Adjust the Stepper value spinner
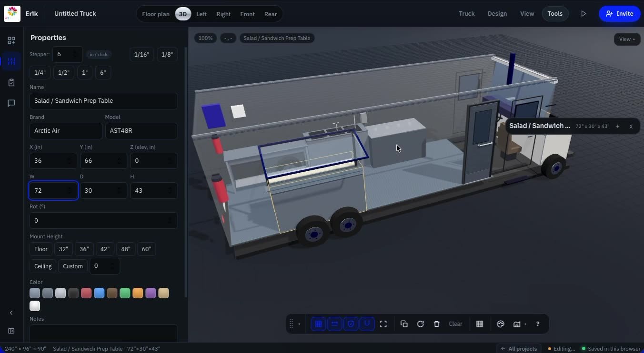 pos(74,54)
